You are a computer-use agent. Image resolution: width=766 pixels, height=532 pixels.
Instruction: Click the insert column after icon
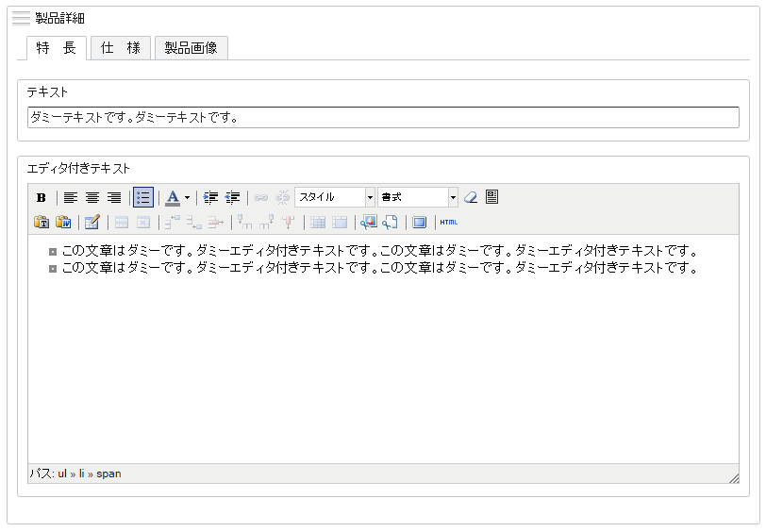266,223
